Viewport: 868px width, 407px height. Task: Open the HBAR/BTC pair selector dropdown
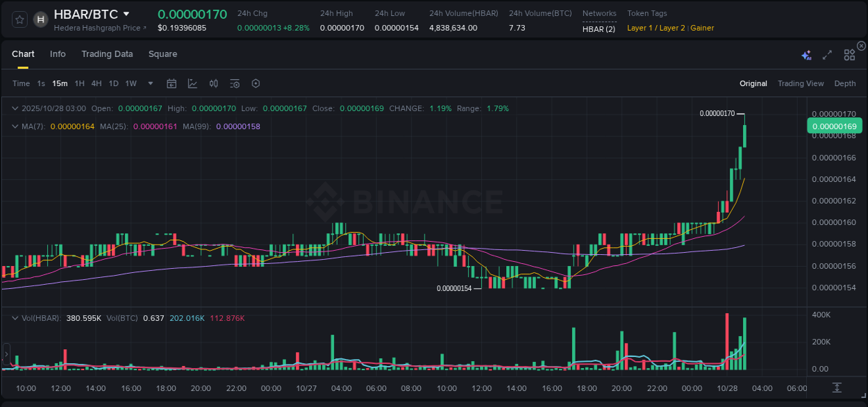126,14
